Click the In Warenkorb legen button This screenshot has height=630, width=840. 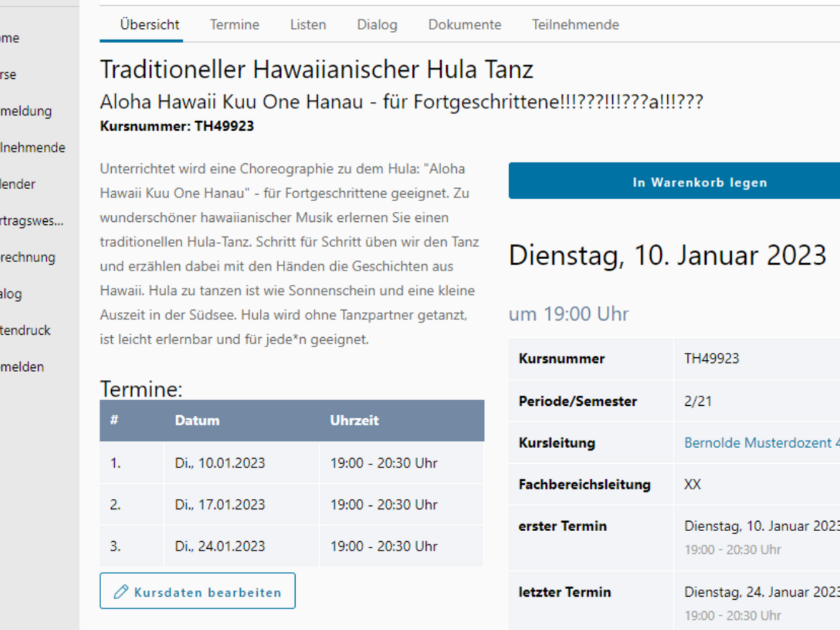pyautogui.click(x=700, y=182)
